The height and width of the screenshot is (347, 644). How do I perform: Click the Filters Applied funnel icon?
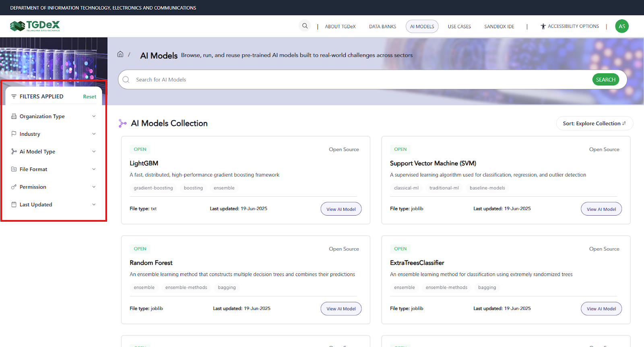click(14, 96)
